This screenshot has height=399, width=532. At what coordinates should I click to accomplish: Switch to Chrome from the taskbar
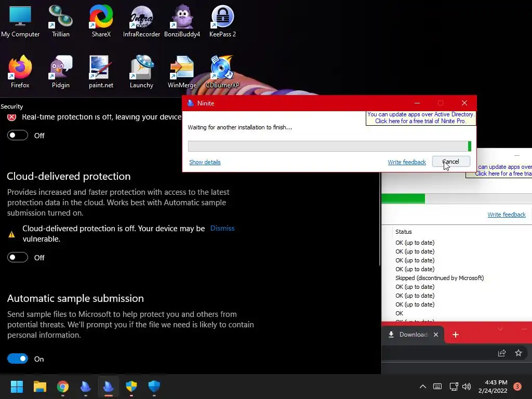coord(63,386)
